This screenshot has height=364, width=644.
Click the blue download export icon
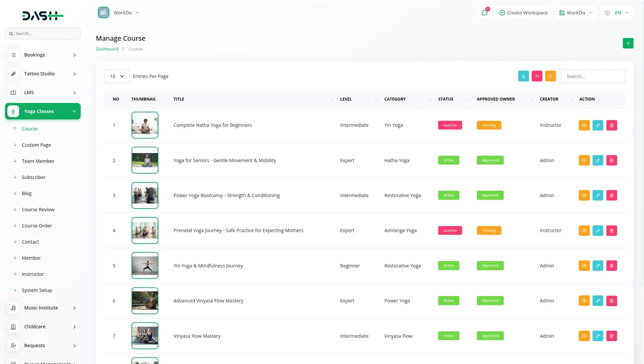[x=523, y=76]
